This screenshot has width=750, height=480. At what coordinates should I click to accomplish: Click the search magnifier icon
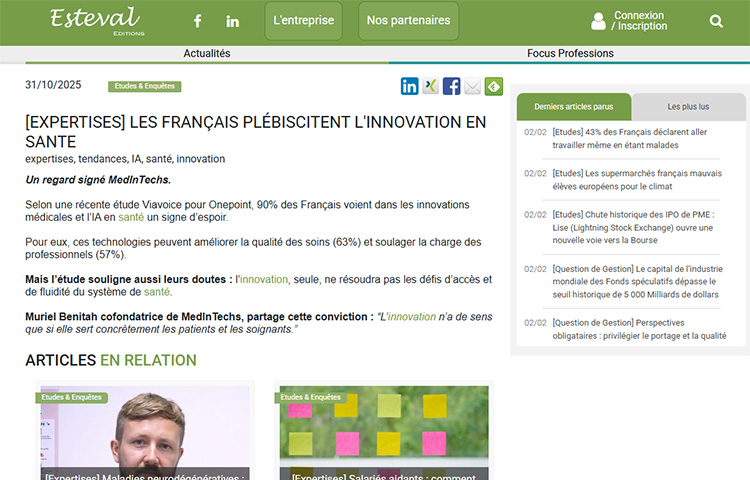(716, 21)
